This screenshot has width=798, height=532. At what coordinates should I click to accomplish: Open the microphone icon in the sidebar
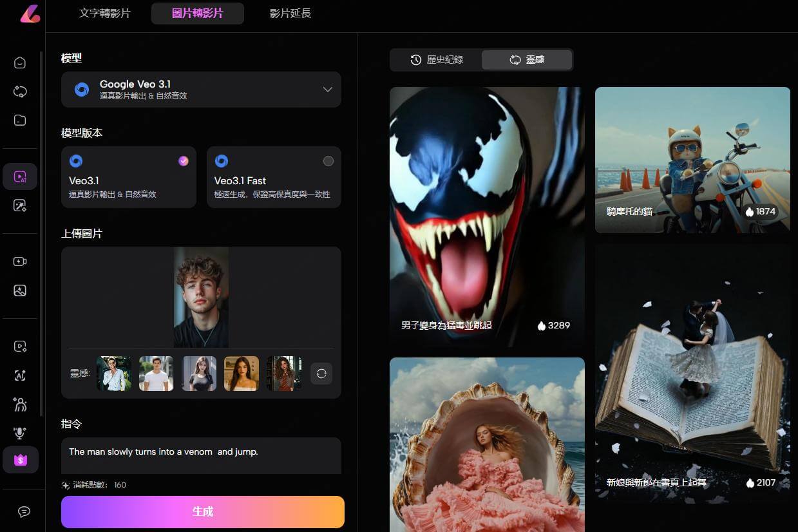(x=20, y=432)
